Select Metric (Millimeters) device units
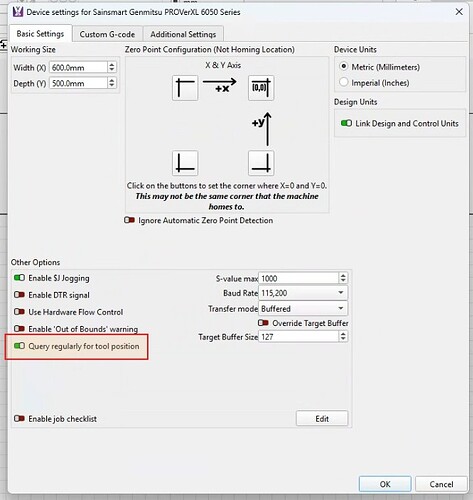This screenshot has width=473, height=500. pyautogui.click(x=344, y=66)
